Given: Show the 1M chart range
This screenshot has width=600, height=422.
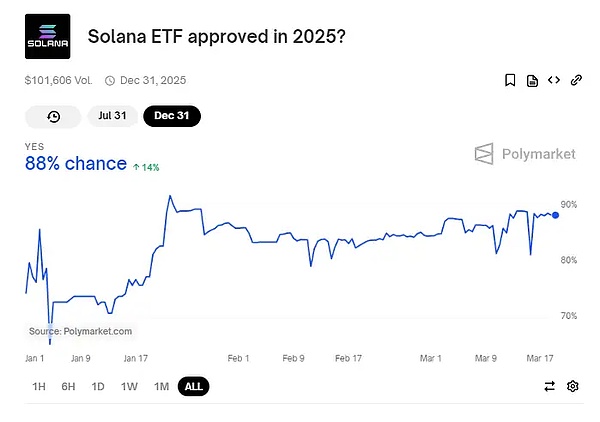Looking at the screenshot, I should [x=161, y=386].
